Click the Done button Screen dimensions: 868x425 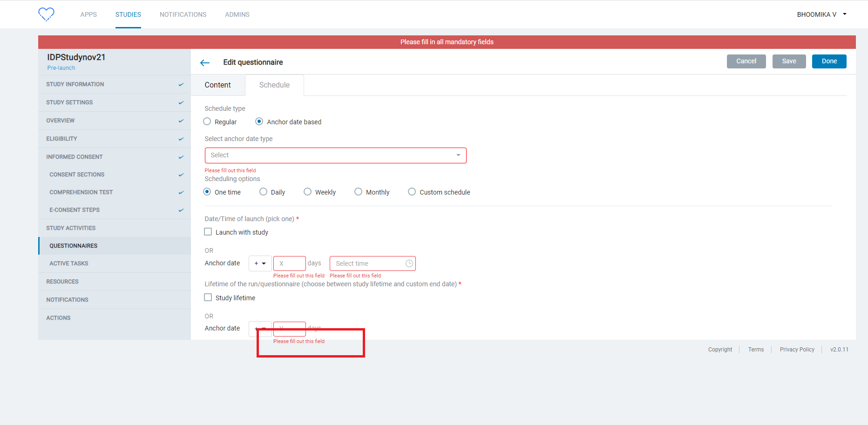829,61
